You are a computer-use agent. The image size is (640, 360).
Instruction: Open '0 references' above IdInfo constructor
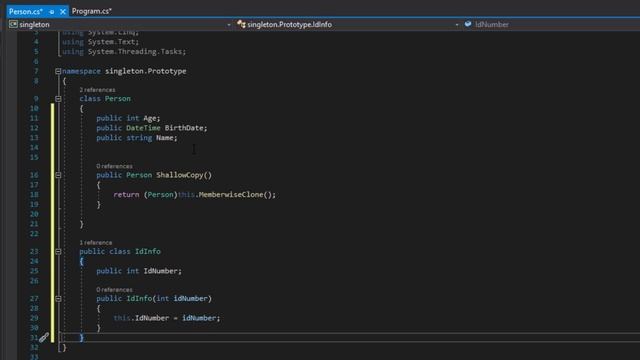pyautogui.click(x=114, y=290)
